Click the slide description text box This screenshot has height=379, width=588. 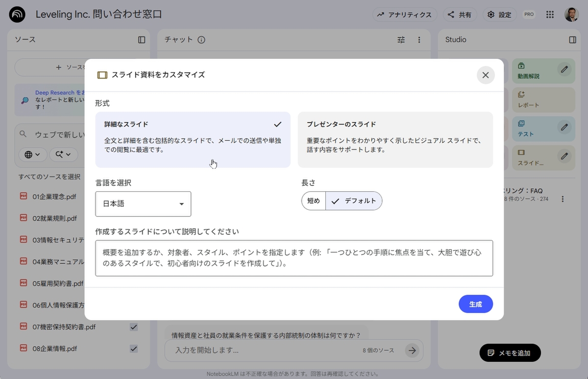[294, 258]
